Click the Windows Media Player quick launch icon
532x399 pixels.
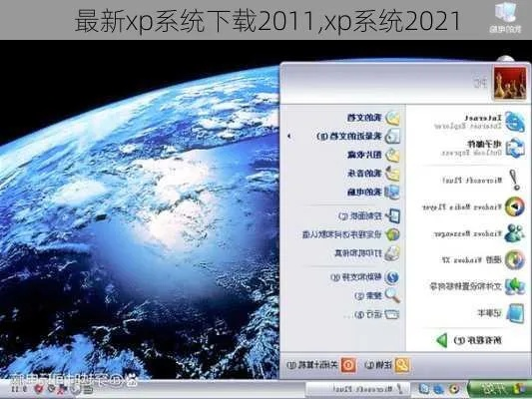click(x=454, y=389)
